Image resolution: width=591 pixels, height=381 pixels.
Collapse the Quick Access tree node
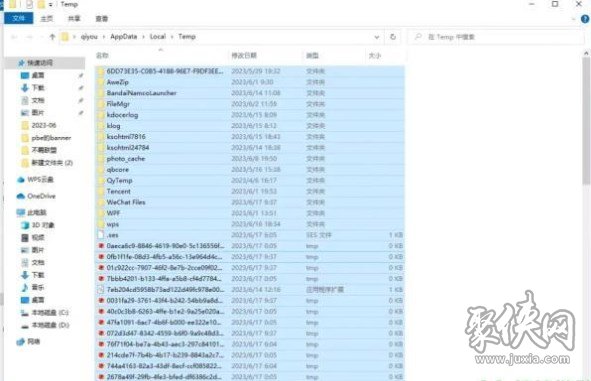(x=13, y=63)
